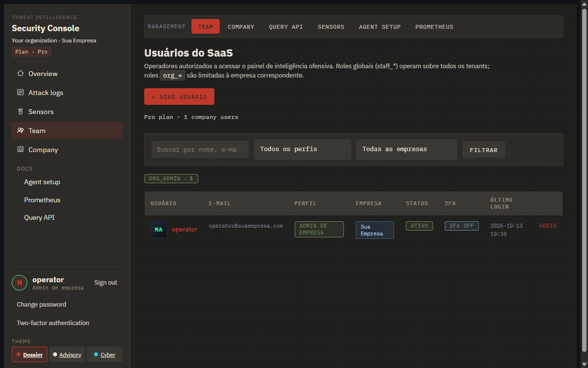This screenshot has height=368, width=588.
Task: Switch to the Cyber theme
Action: [104, 355]
